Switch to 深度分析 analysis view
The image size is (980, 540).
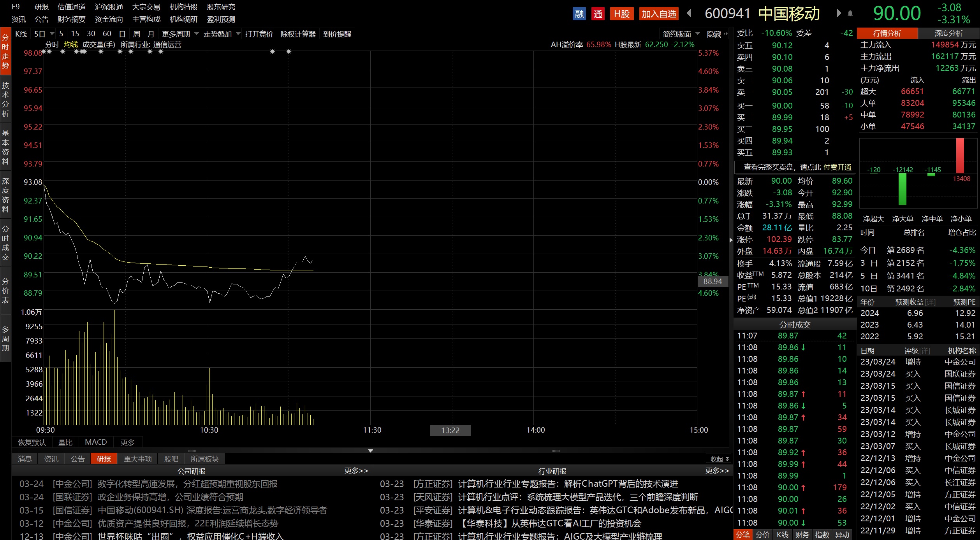pyautogui.click(x=948, y=33)
